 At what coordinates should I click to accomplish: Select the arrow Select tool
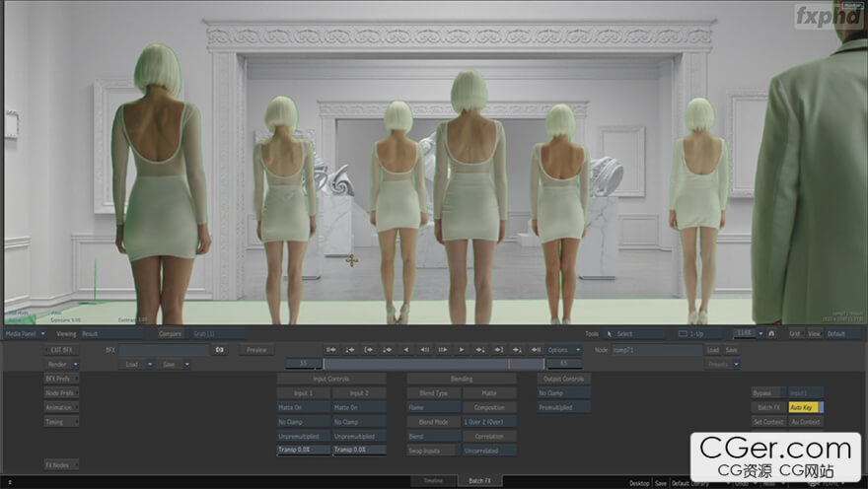(634, 333)
